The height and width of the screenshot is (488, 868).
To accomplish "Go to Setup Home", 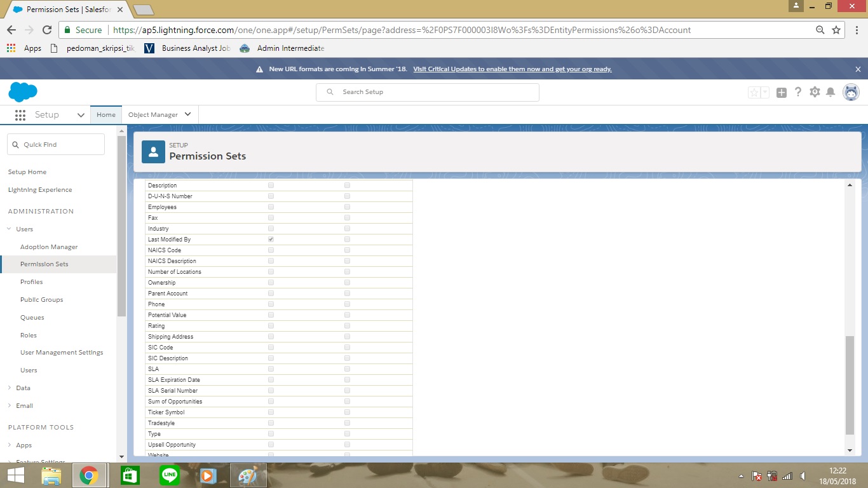I will tap(27, 172).
